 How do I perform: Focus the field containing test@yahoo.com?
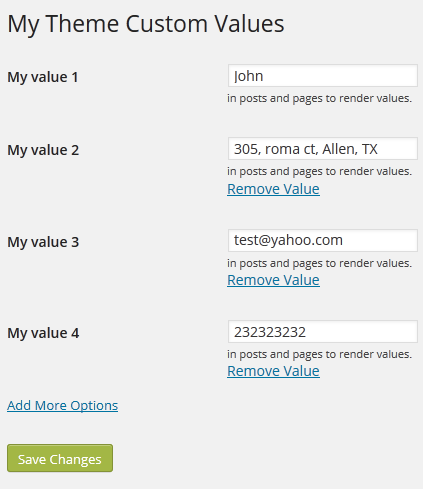point(323,240)
